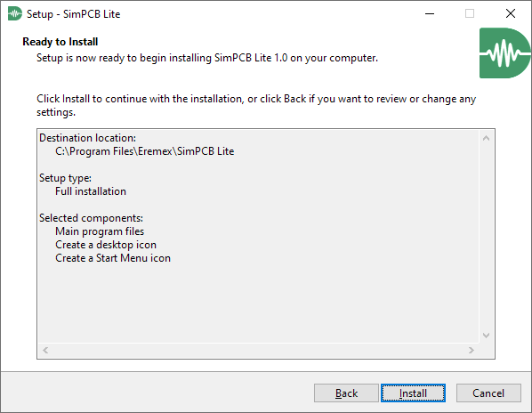Cancel the SimPCB Lite setup
The height and width of the screenshot is (413, 532).
tap(488, 393)
